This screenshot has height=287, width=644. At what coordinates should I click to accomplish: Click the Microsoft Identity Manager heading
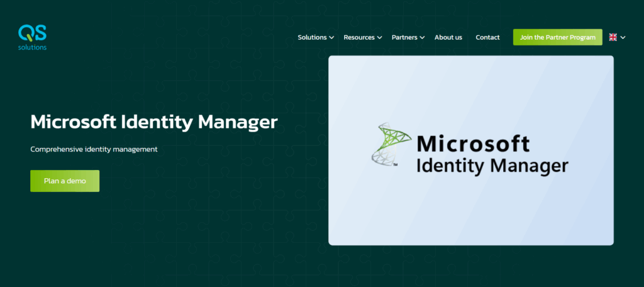[x=154, y=122]
